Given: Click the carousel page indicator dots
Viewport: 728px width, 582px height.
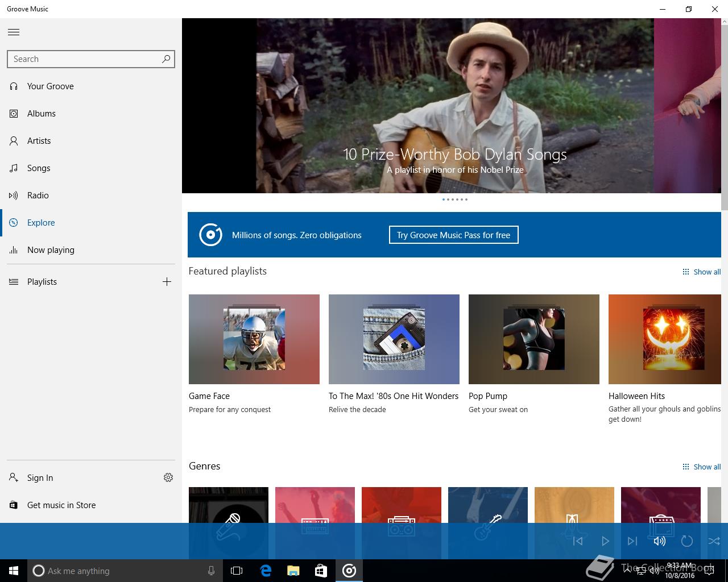Looking at the screenshot, I should coord(455,199).
